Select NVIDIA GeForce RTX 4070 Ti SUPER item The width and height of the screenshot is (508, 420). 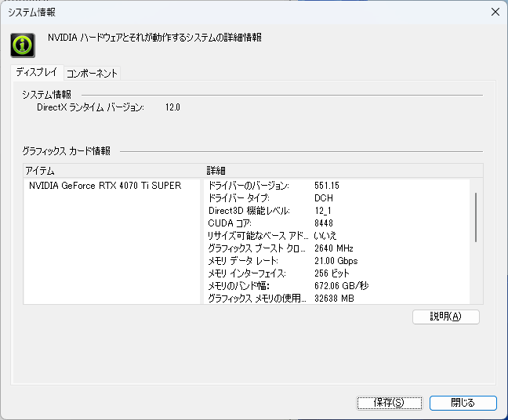[105, 186]
